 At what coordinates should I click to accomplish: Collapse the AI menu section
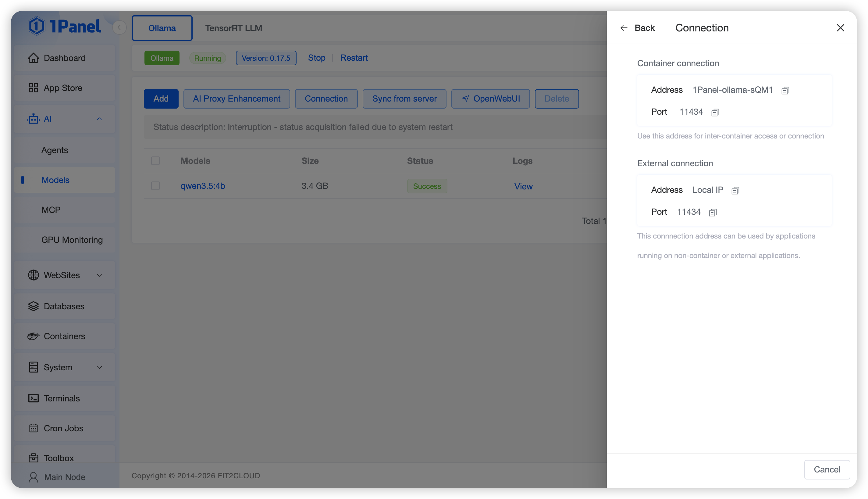tap(99, 119)
